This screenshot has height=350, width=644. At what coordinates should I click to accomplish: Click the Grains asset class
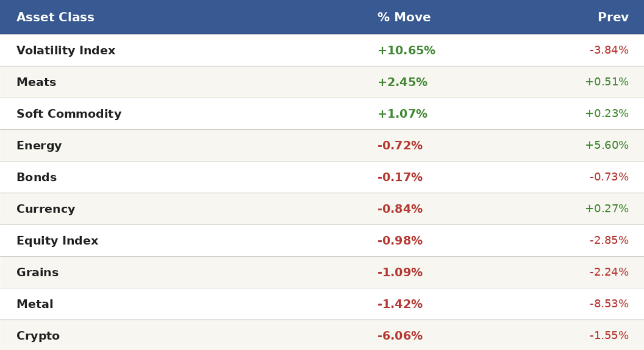pyautogui.click(x=37, y=273)
